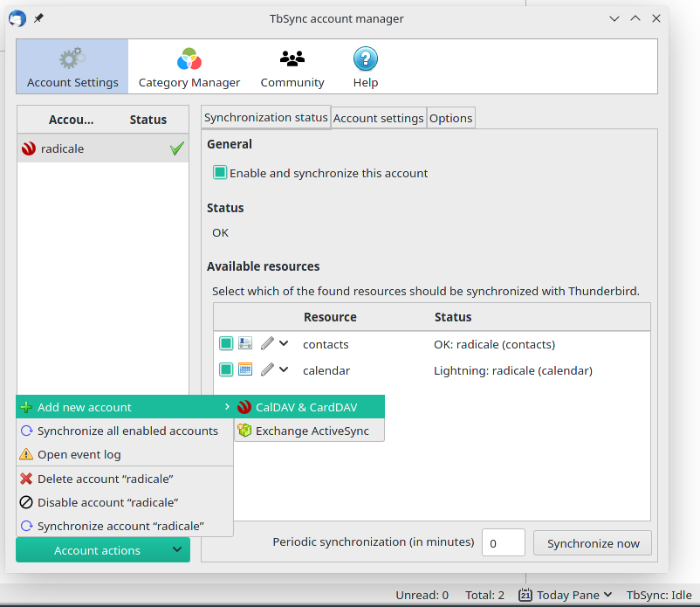Click the Exchange ActiveSync green cube icon
The width and height of the screenshot is (700, 607).
point(244,430)
